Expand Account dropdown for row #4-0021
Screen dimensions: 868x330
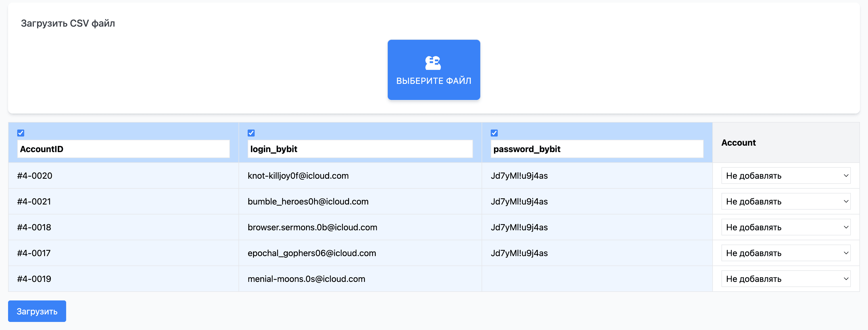785,201
